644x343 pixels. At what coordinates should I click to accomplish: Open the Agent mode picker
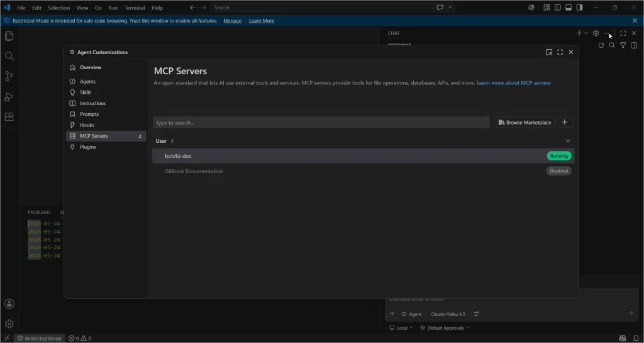tap(411, 314)
